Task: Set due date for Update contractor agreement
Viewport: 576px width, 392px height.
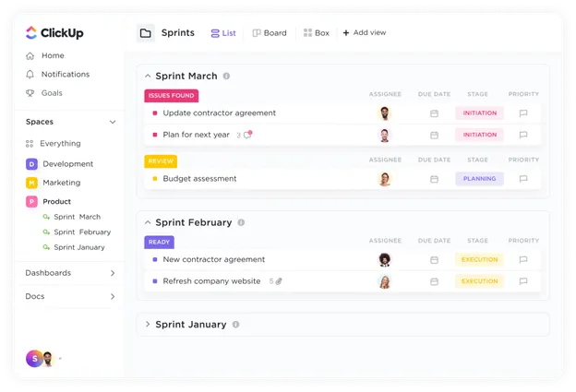Action: pos(434,113)
